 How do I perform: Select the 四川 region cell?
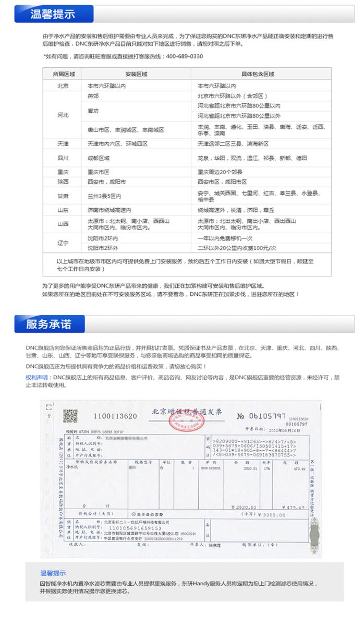[x=63, y=158]
